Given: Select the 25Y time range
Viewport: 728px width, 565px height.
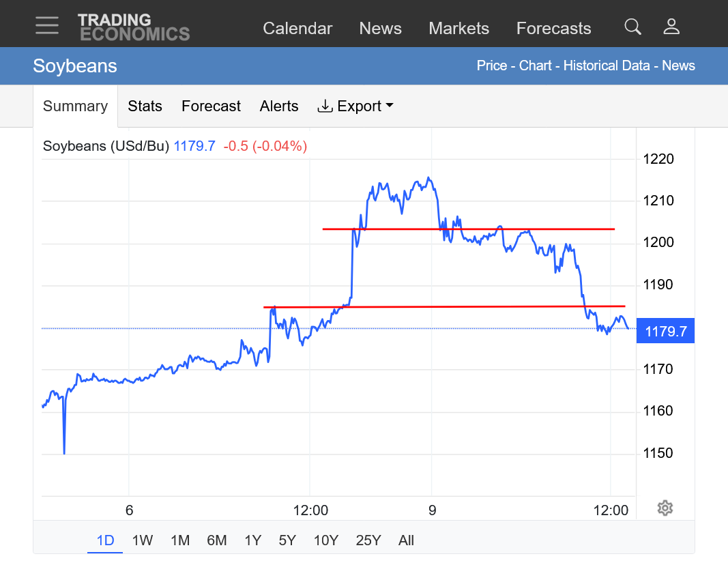Looking at the screenshot, I should [368, 540].
